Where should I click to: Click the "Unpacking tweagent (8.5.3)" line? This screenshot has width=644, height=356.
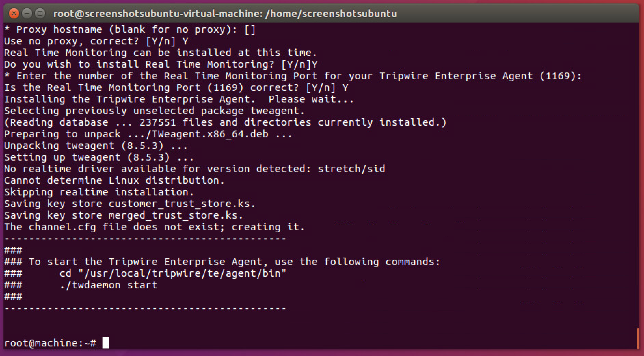(x=96, y=146)
